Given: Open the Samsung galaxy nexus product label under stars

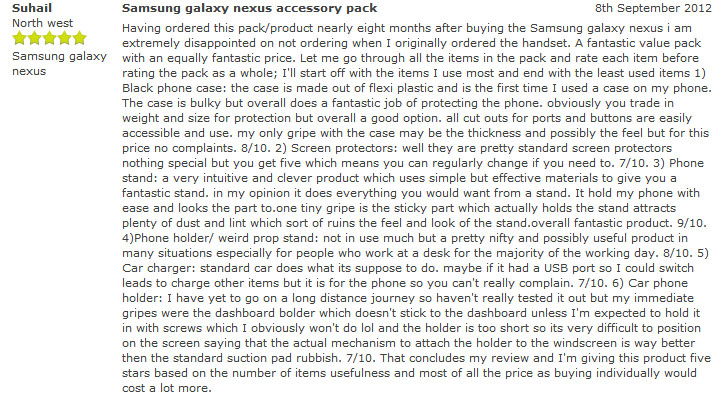Looking at the screenshot, I should pyautogui.click(x=59, y=64).
